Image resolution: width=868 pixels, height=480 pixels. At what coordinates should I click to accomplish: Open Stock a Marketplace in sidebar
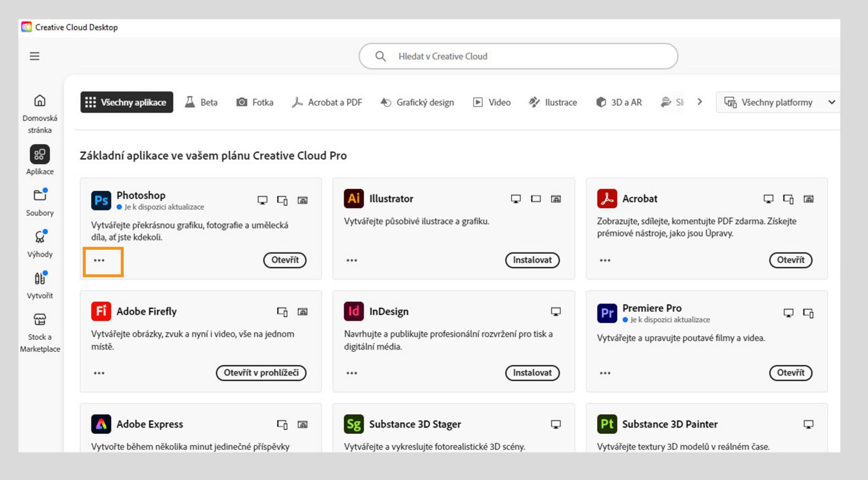tap(40, 333)
